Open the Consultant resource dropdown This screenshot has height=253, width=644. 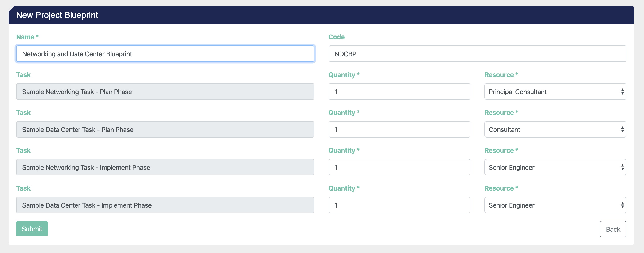pyautogui.click(x=555, y=129)
